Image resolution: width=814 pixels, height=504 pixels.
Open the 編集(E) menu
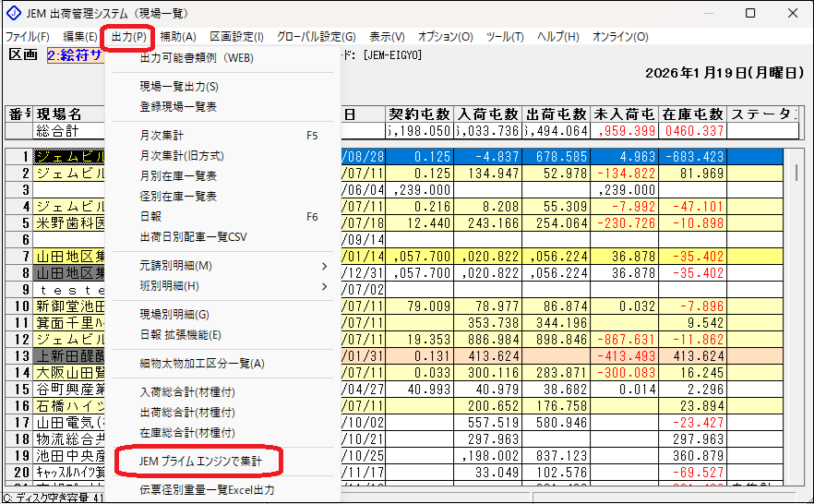tap(79, 37)
